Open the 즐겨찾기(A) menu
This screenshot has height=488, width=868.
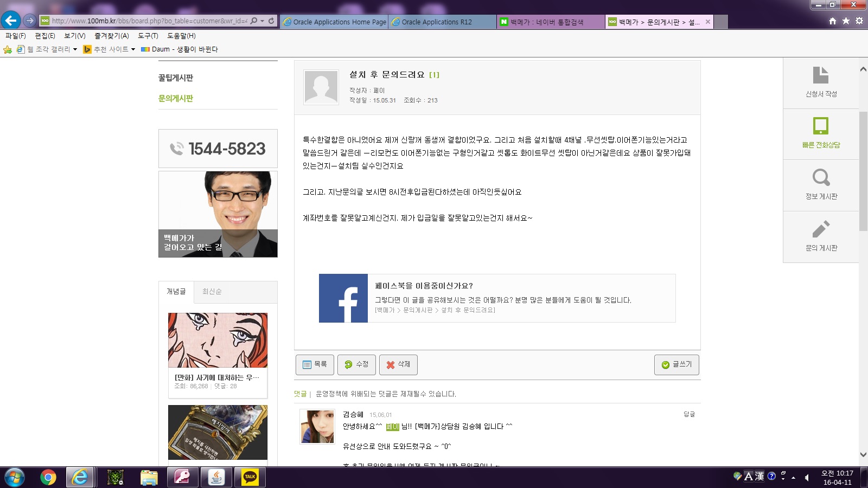coord(111,36)
